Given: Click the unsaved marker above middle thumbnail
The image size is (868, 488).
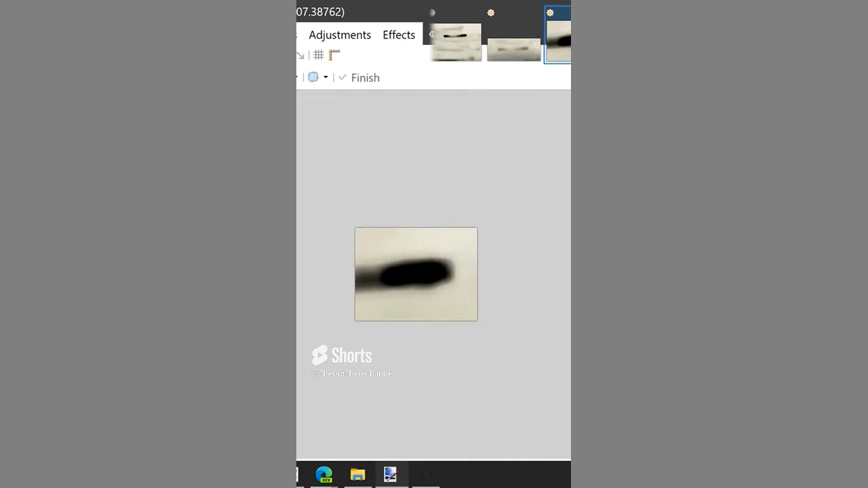Looking at the screenshot, I should tap(491, 13).
